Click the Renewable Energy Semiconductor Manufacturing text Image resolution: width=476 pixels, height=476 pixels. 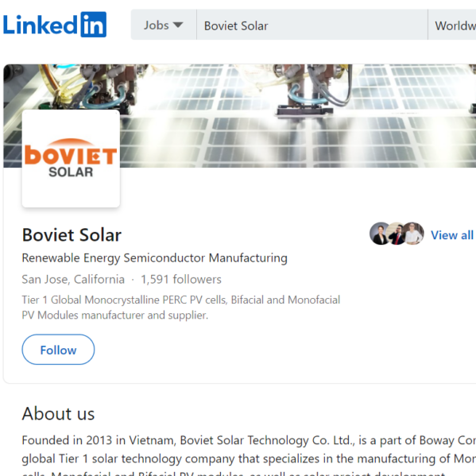pos(154,258)
